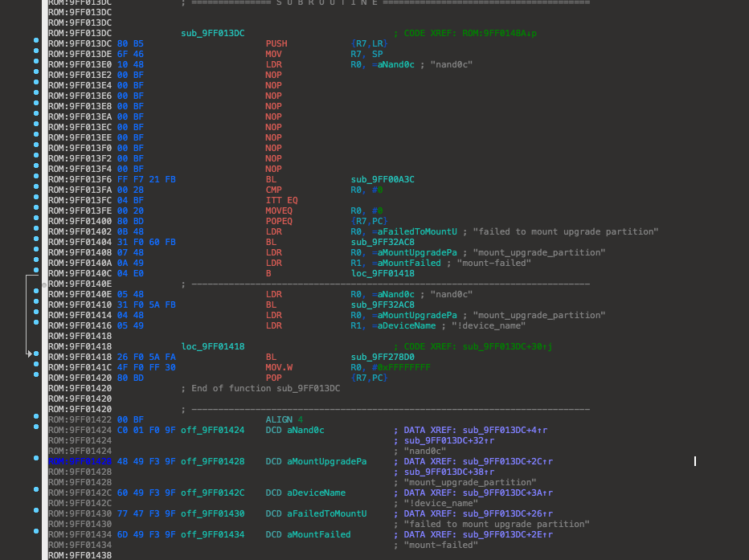Click the jump arrow head at loc_9FF01418
The width and height of the screenshot is (749, 560).
coord(31,354)
